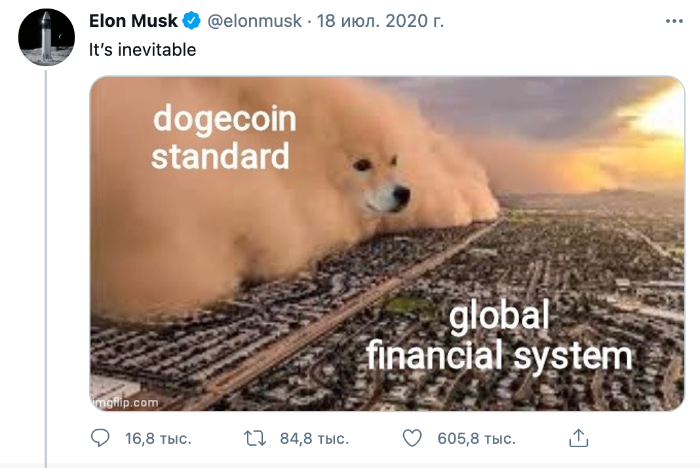Open Elon Musk's rocket profile avatar
The width and height of the screenshot is (700, 468).
46,37
